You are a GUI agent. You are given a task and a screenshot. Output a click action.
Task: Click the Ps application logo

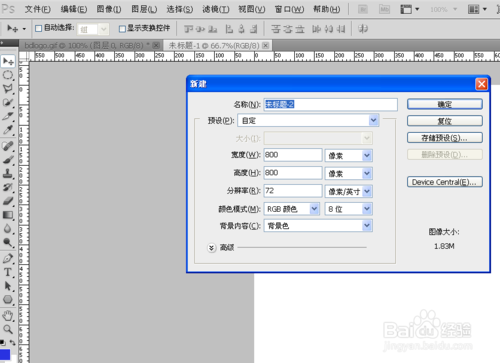point(8,9)
